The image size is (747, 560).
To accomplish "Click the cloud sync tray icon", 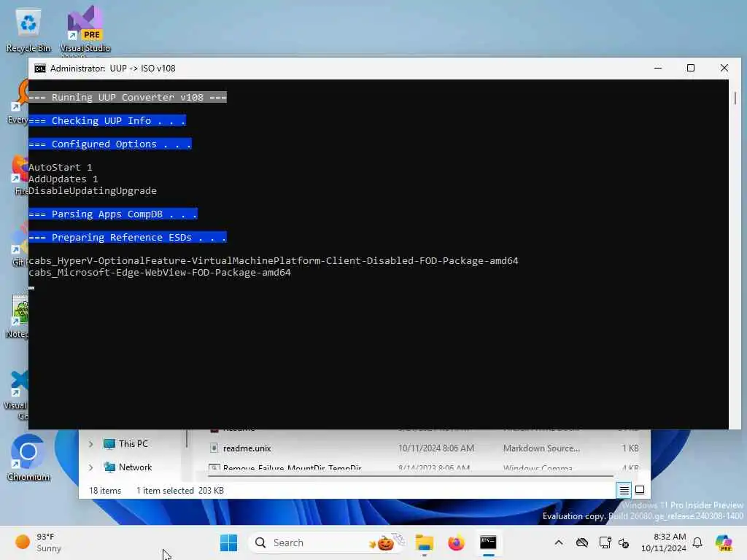I will click(x=581, y=542).
